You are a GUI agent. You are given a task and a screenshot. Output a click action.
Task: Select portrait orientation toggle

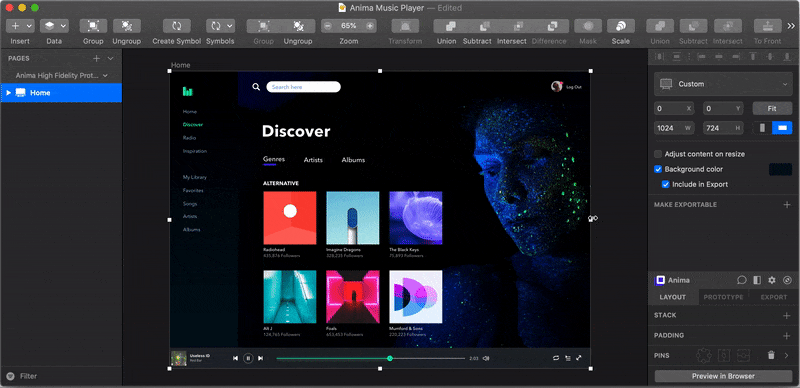tap(762, 128)
